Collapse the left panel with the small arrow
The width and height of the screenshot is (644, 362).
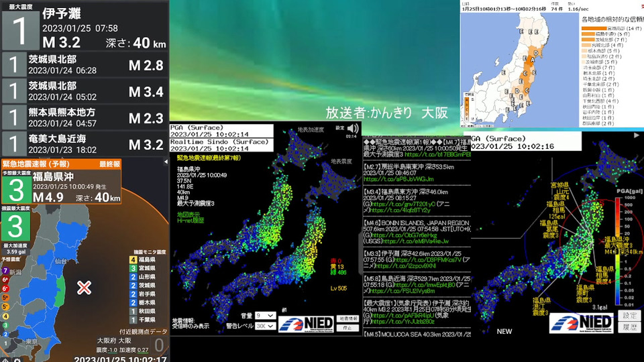166,162
